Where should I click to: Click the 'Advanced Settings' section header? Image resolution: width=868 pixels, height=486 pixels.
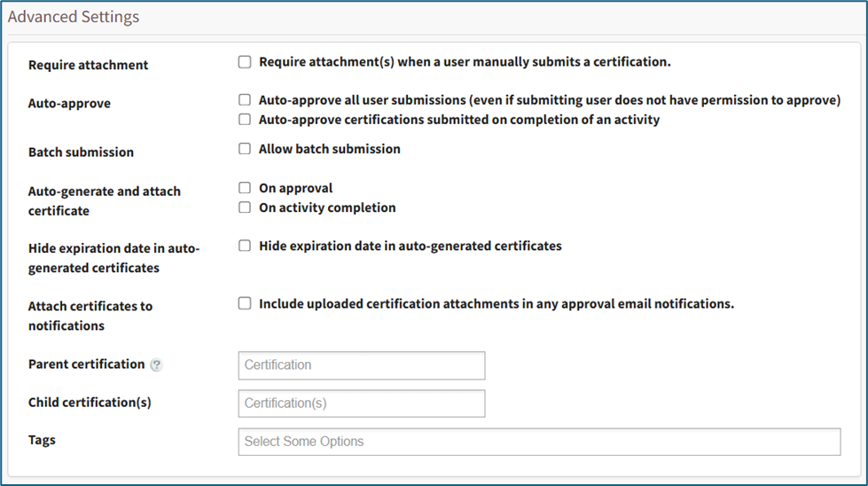coord(74,17)
